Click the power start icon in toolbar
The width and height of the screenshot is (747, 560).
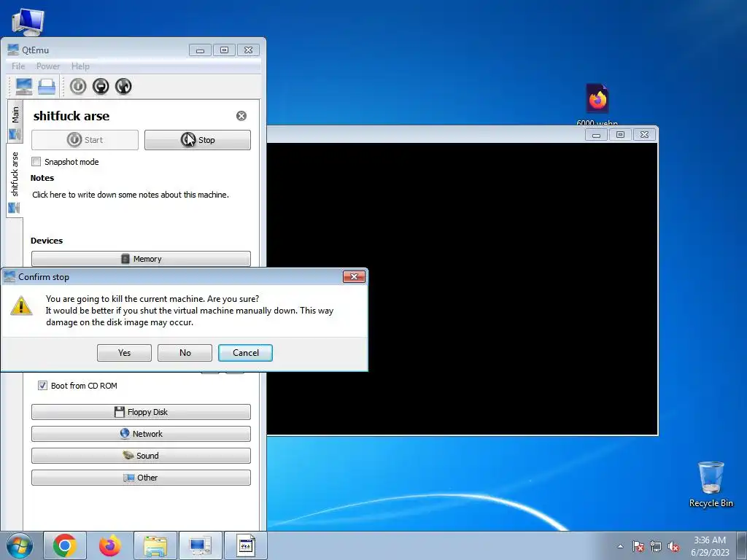tap(78, 86)
